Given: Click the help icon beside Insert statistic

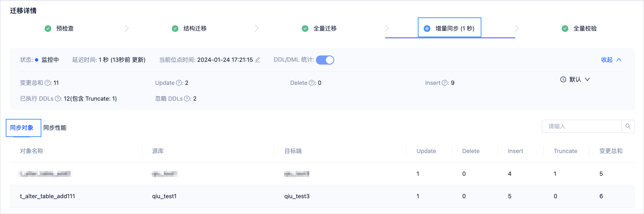Looking at the screenshot, I should click(445, 83).
